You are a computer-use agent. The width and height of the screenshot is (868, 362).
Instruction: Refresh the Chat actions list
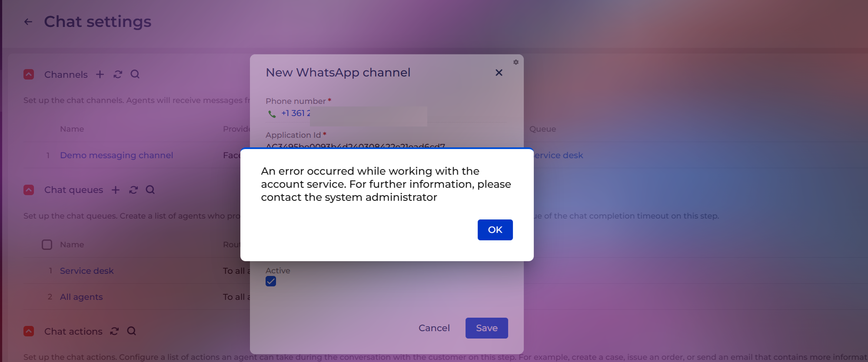point(114,331)
